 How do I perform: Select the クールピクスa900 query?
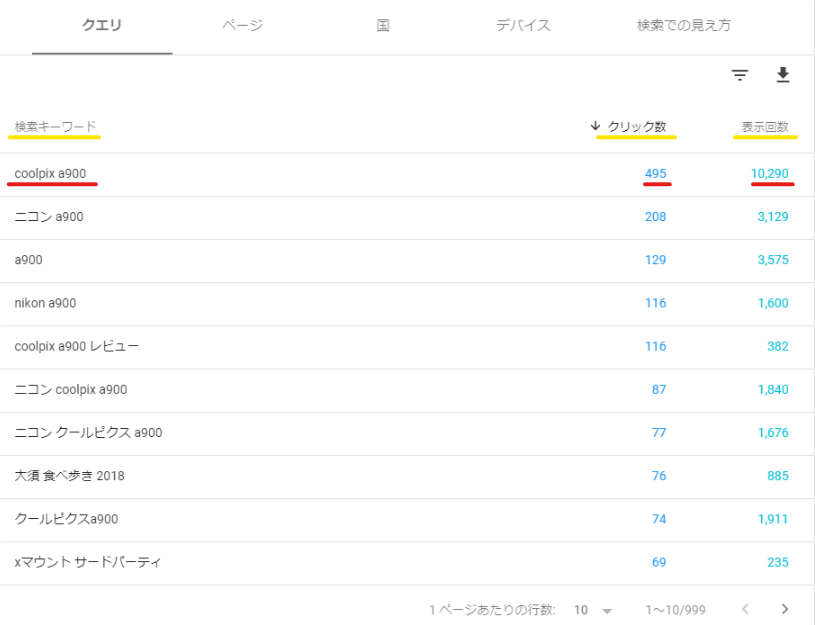click(x=66, y=519)
